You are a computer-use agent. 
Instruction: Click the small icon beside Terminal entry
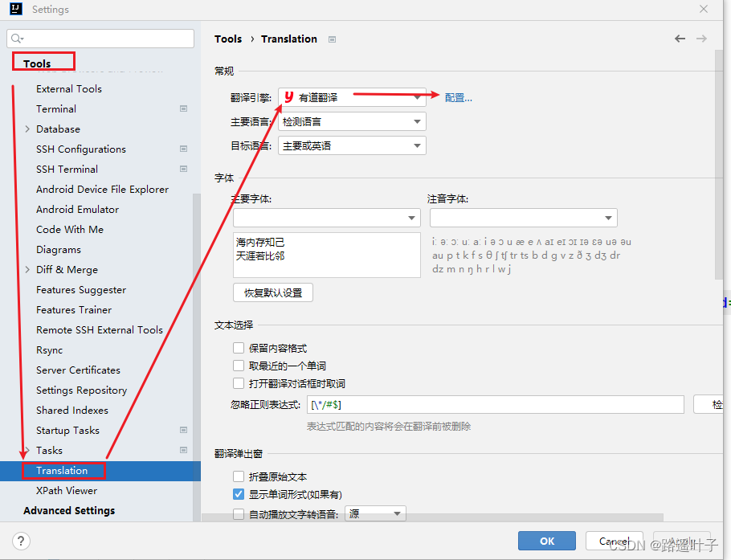click(183, 108)
